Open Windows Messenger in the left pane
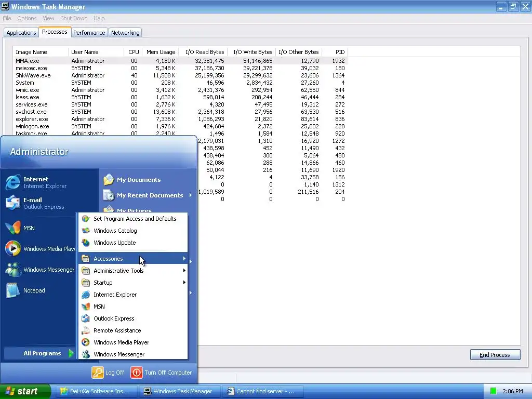The image size is (532, 399). 40,270
